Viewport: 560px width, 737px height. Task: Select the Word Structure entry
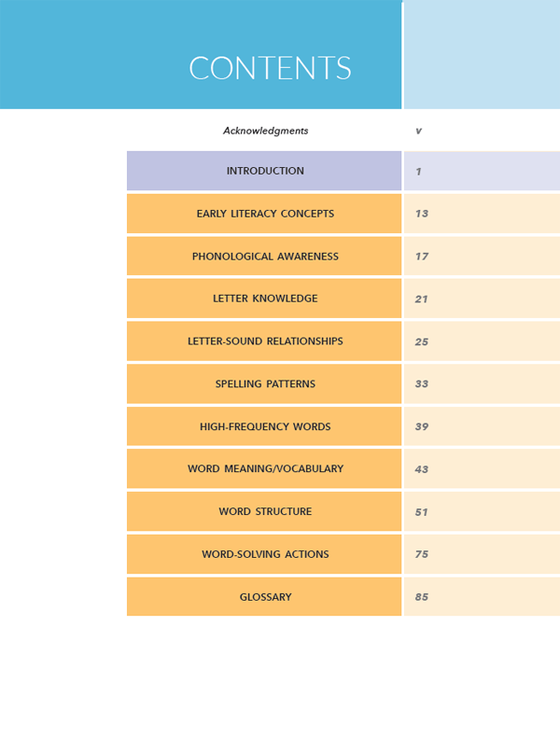pos(265,511)
